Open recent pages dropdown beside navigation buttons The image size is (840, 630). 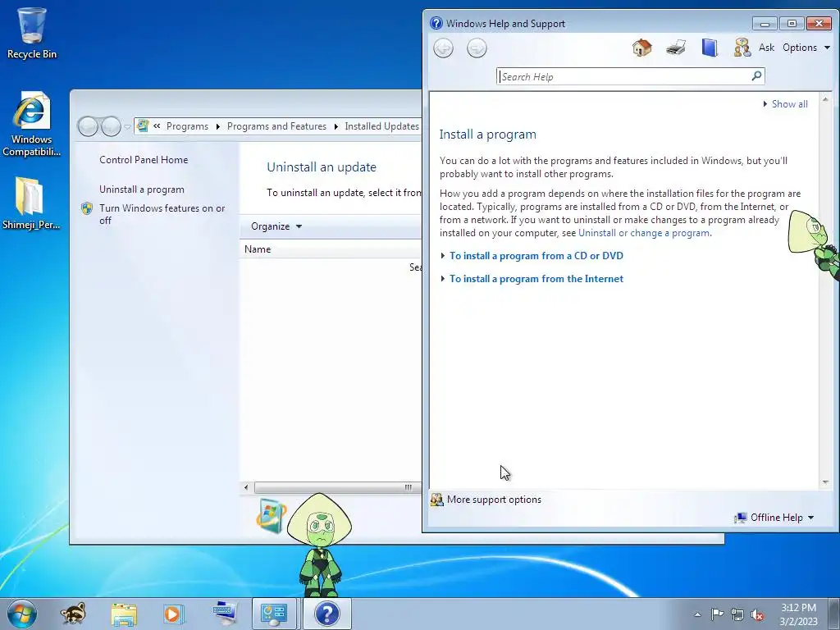tap(127, 127)
